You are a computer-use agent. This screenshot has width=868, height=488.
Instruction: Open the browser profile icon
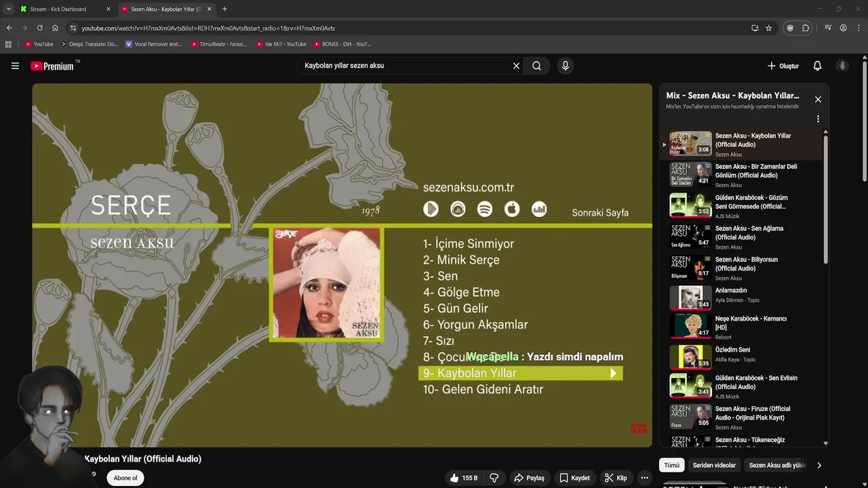click(x=843, y=28)
